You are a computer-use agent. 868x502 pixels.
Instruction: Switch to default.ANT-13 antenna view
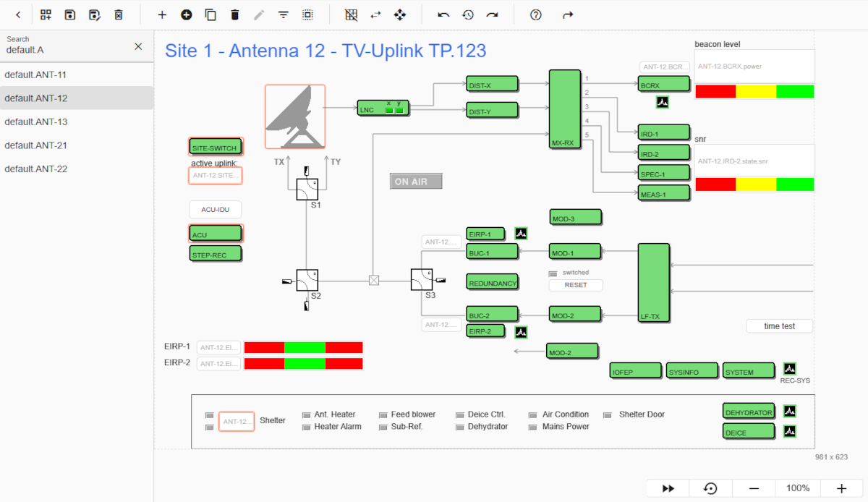point(43,122)
